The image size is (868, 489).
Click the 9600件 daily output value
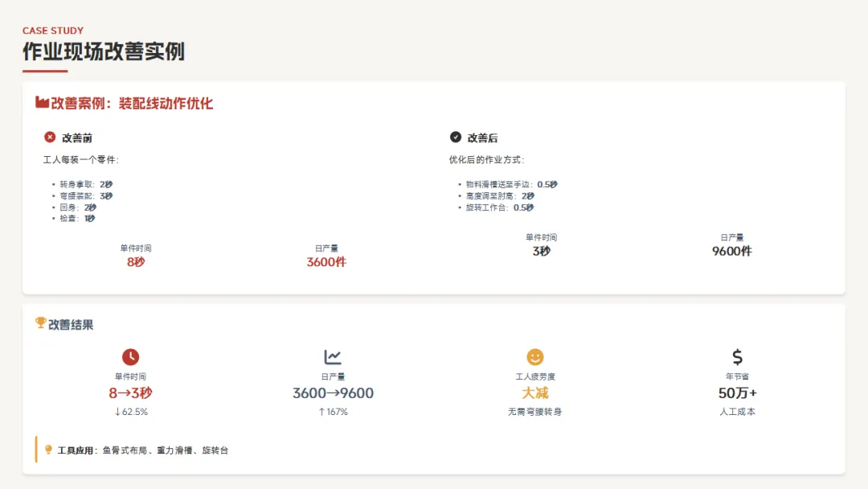731,251
